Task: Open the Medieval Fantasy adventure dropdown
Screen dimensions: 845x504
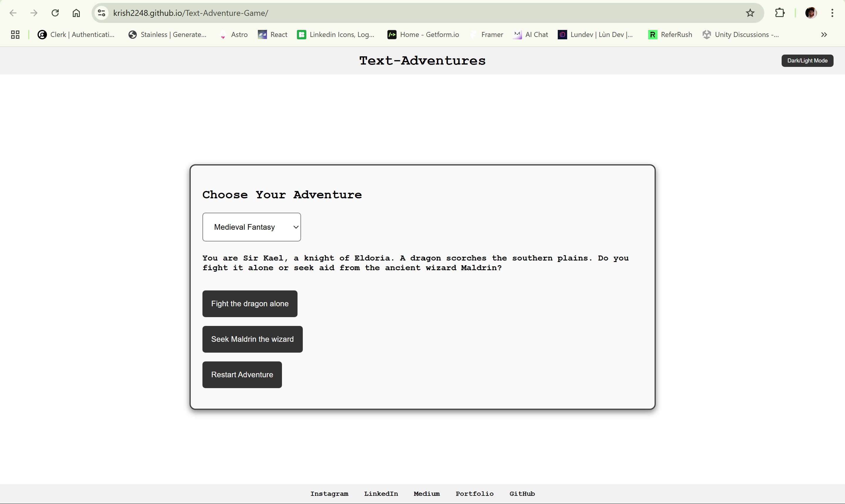Action: tap(251, 227)
